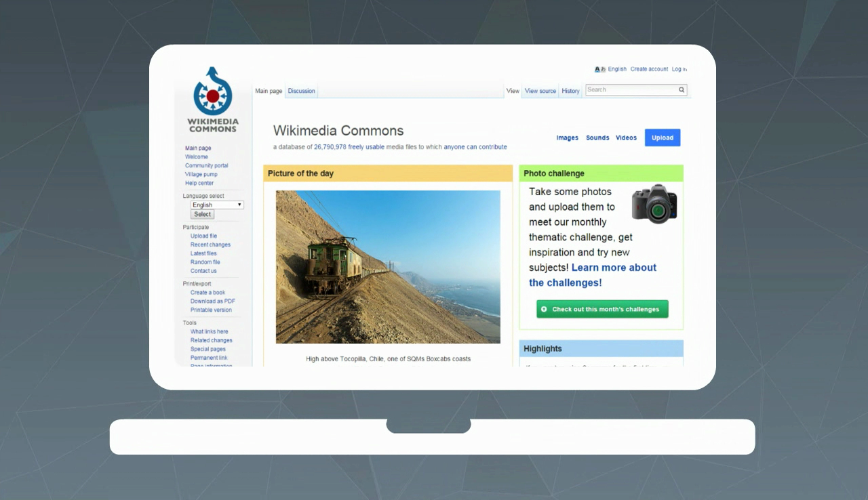Open Latest files link
Screen dimensions: 868x500
point(203,253)
